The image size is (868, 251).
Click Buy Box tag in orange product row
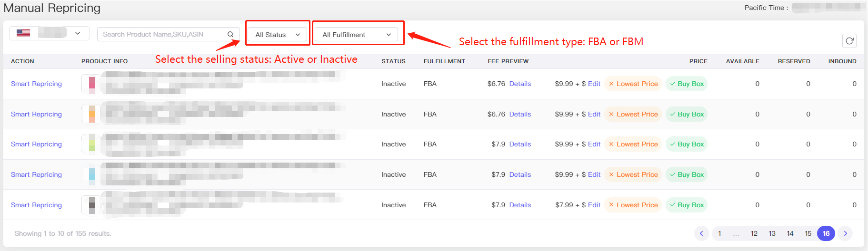point(687,114)
